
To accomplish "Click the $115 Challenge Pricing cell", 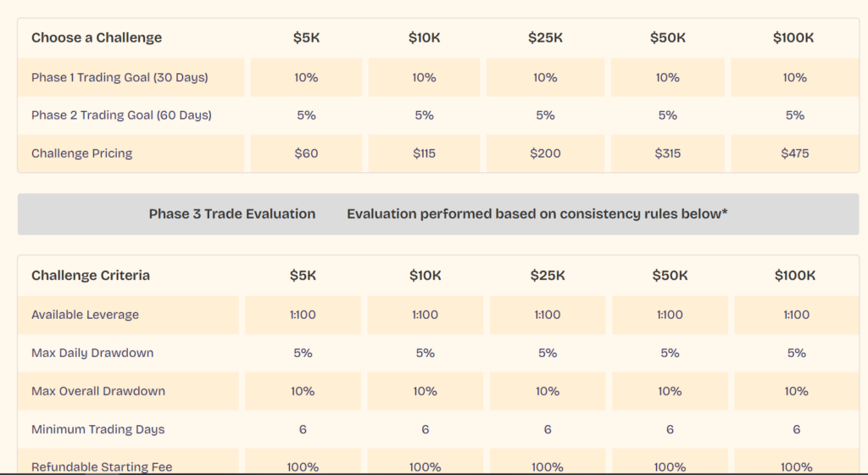I will (x=424, y=154).
